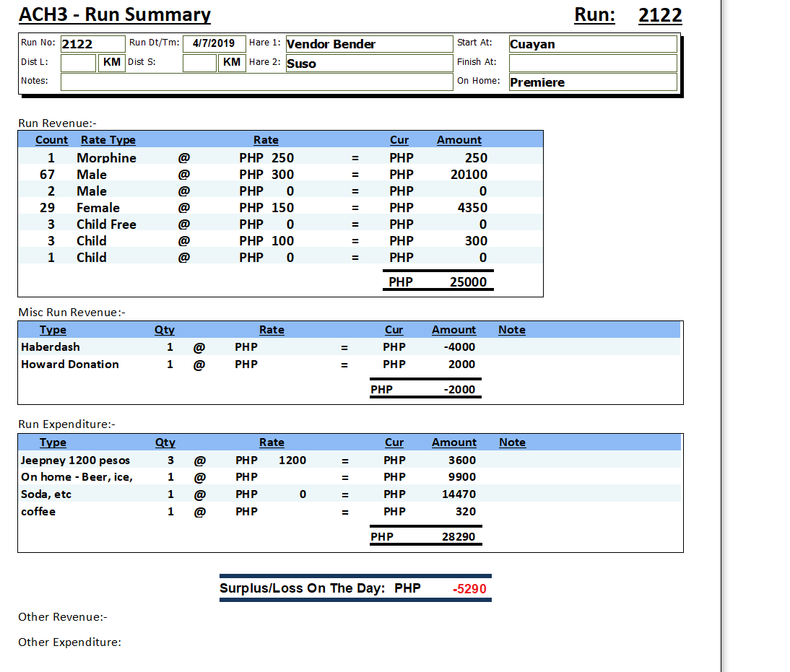Click the On Home field showing Premiere
Screen dimensions: 790x672
[592, 82]
